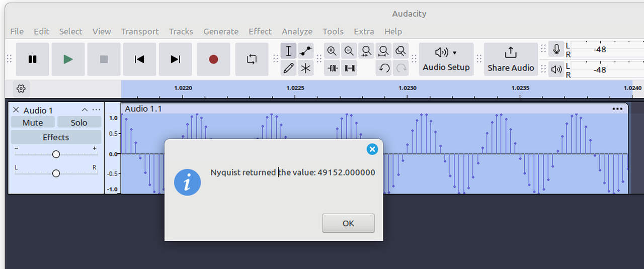Open the Analyze menu
Screen dimensions: 644x269
(297, 31)
